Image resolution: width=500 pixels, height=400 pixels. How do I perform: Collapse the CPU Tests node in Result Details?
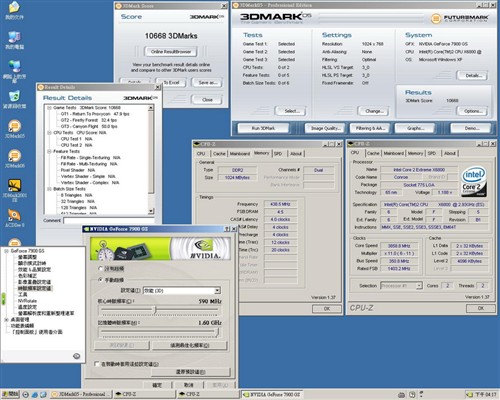click(49, 133)
